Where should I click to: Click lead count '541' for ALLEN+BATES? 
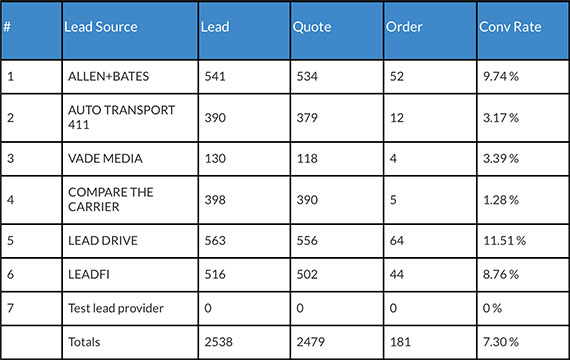(215, 76)
